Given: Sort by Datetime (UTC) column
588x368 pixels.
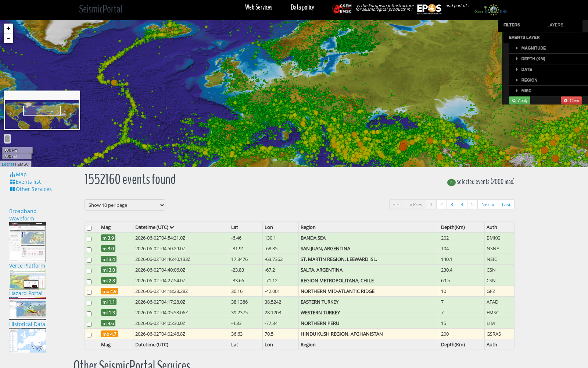Looking at the screenshot, I should (x=154, y=227).
